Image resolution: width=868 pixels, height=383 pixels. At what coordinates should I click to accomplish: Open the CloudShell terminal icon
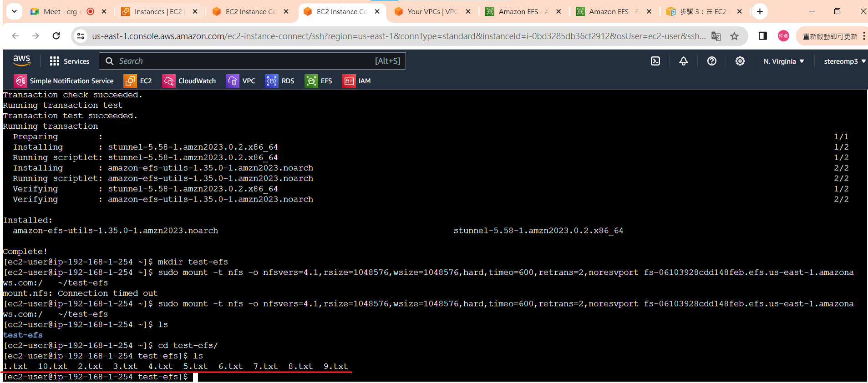[655, 61]
